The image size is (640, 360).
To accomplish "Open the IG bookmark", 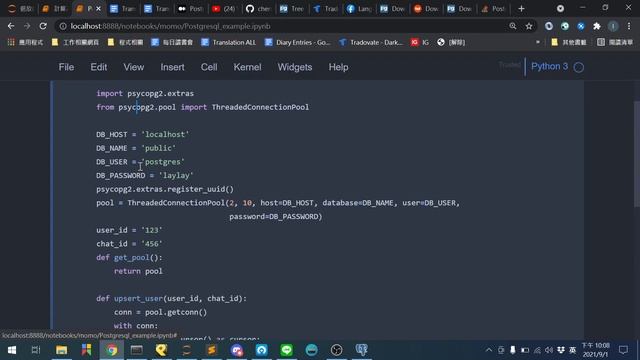I will [420, 42].
